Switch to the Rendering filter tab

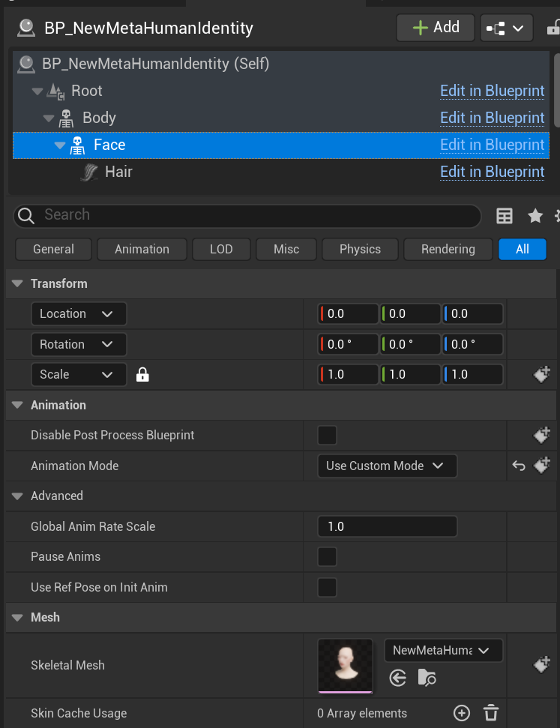[x=448, y=250]
